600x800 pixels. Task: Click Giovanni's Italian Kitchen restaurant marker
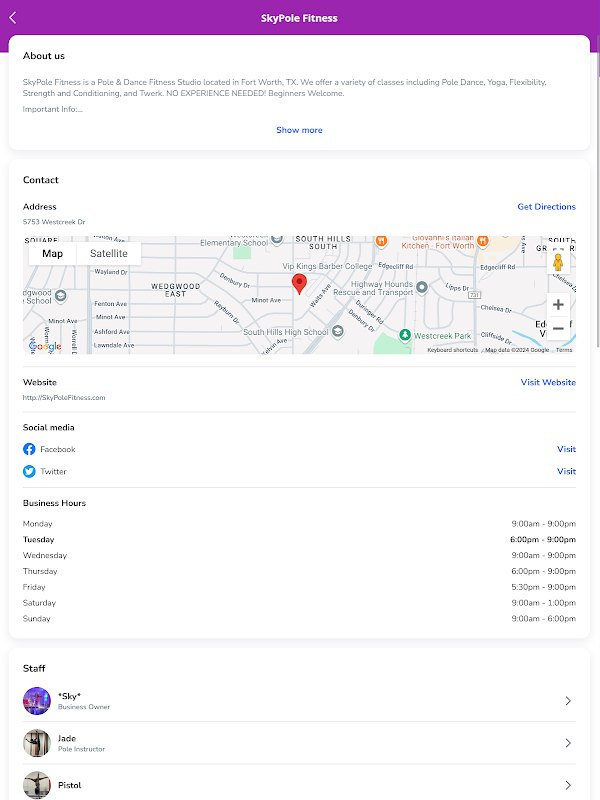click(x=483, y=240)
